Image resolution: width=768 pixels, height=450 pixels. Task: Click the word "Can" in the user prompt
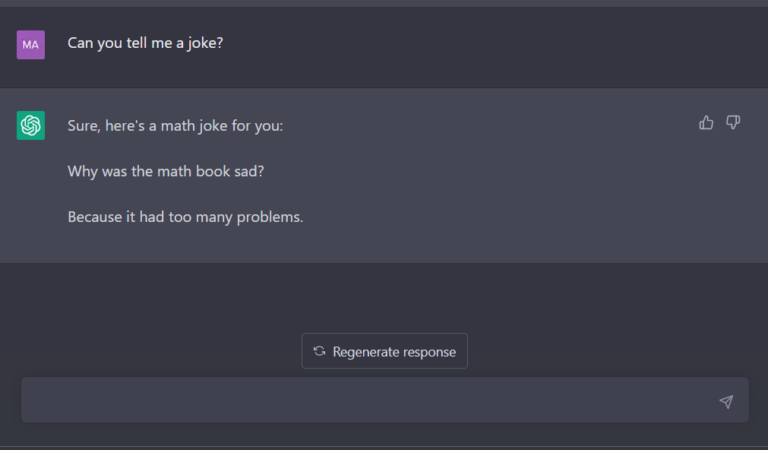coord(80,43)
